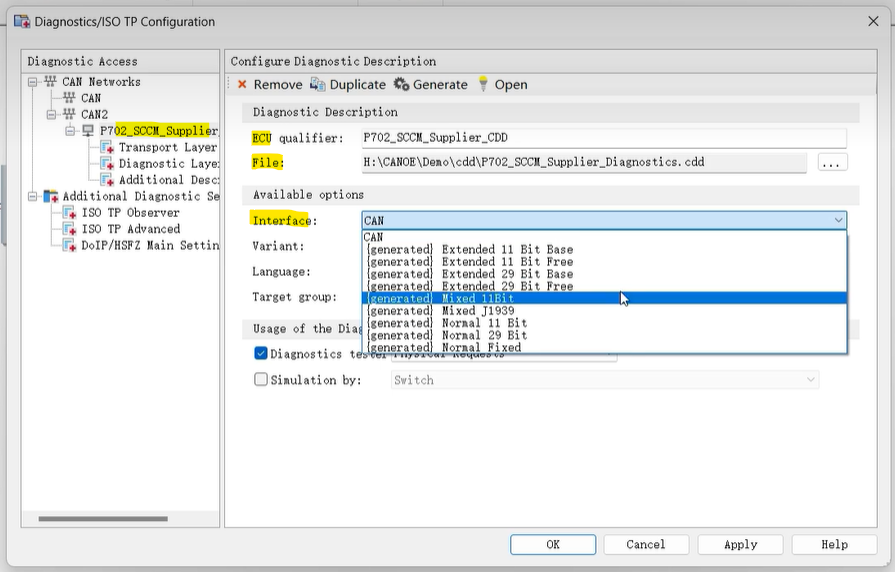Select the ISO TP Observer tree item
This screenshot has width=895, height=572.
(130, 213)
